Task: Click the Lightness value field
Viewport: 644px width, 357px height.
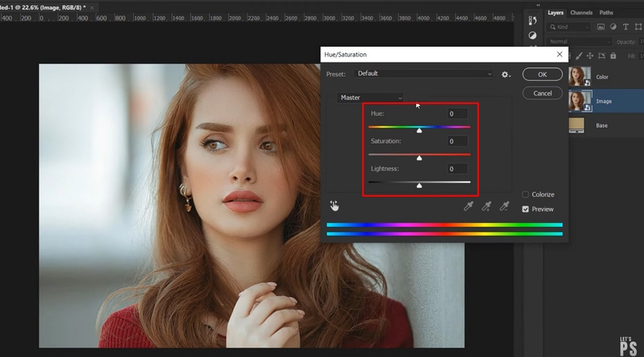Action: (458, 169)
